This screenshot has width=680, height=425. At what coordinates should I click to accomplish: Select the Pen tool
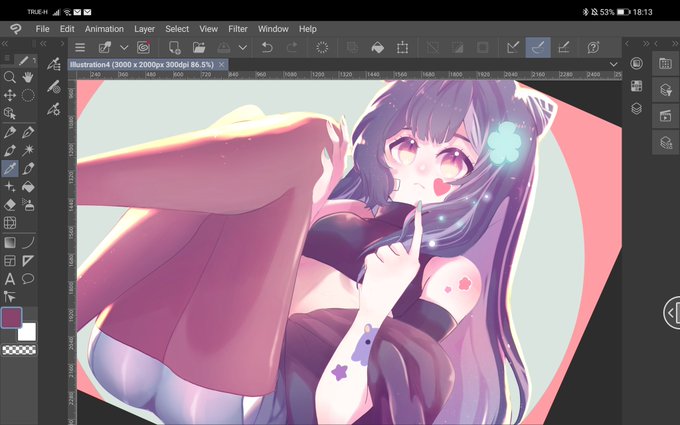pyautogui.click(x=10, y=132)
